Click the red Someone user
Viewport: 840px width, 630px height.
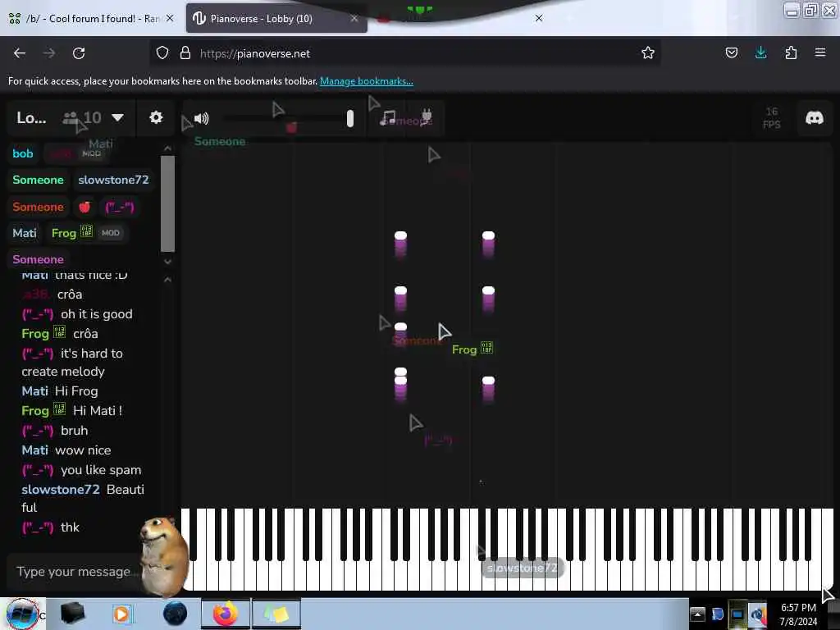[38, 207]
